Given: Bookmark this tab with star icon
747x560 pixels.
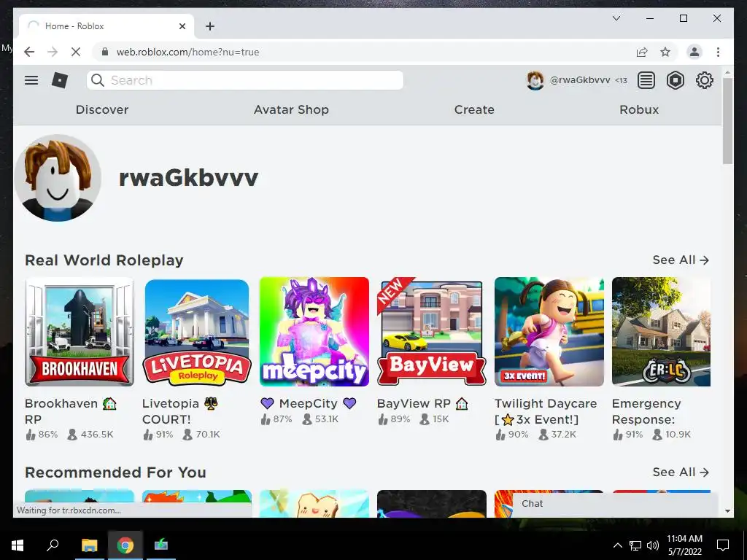Looking at the screenshot, I should pyautogui.click(x=665, y=52).
